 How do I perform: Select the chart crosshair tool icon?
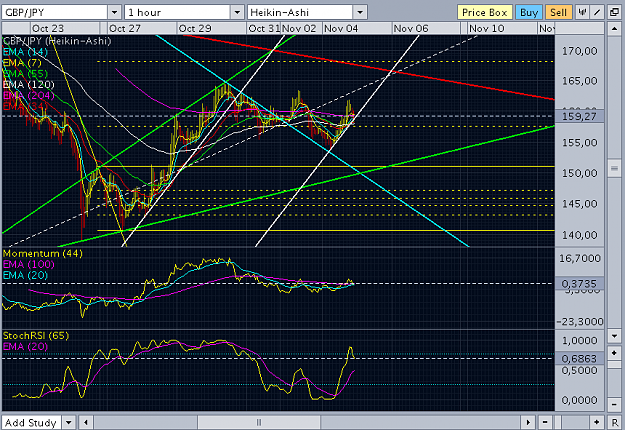coord(582,12)
